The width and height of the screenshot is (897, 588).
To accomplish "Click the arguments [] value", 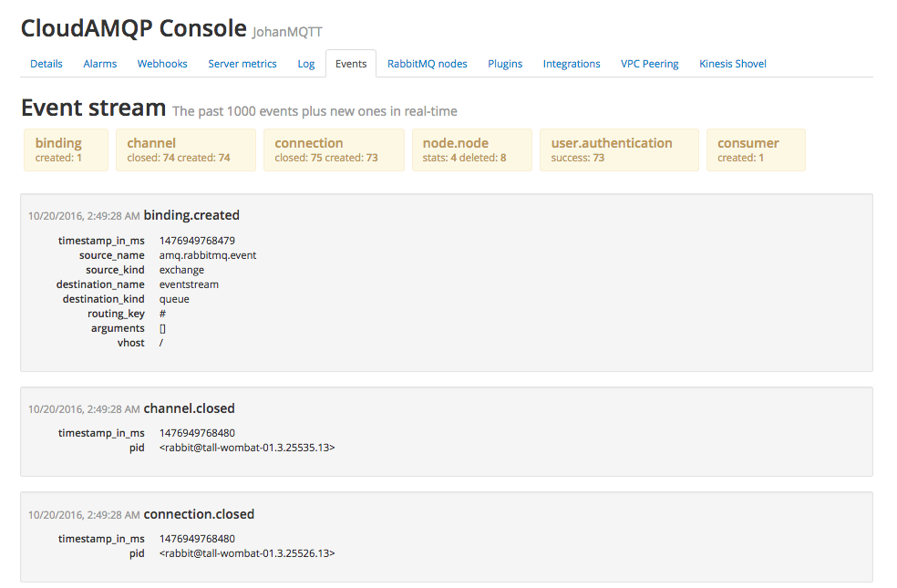I will pos(162,328).
